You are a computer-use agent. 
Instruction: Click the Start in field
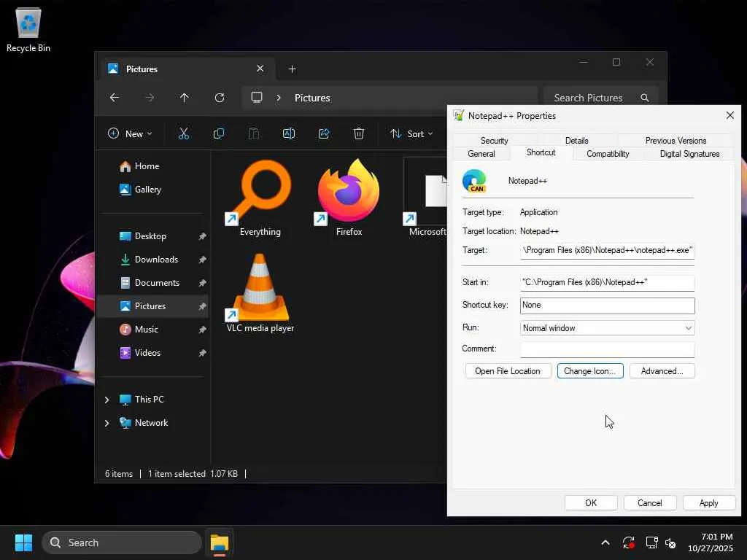608,282
